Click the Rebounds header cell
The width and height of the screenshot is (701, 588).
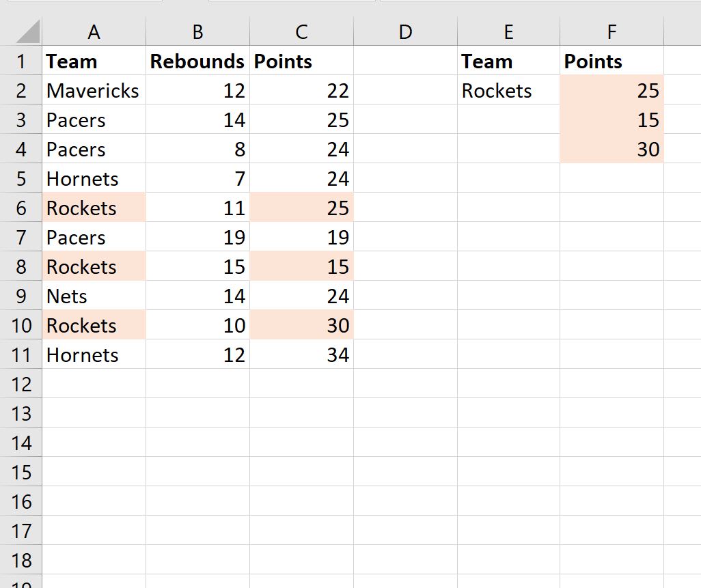[197, 61]
